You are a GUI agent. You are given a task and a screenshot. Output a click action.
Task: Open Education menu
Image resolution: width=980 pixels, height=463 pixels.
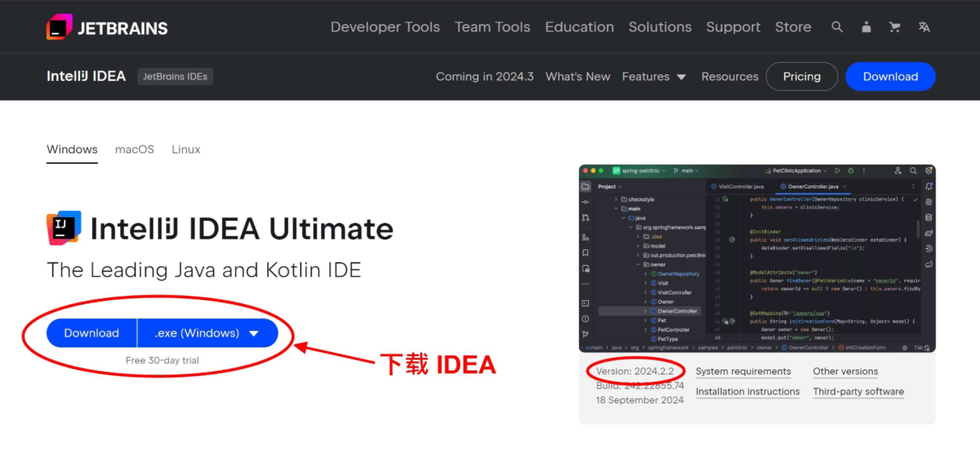coord(580,27)
